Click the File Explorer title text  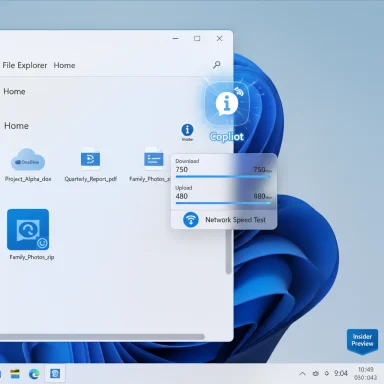pos(25,65)
